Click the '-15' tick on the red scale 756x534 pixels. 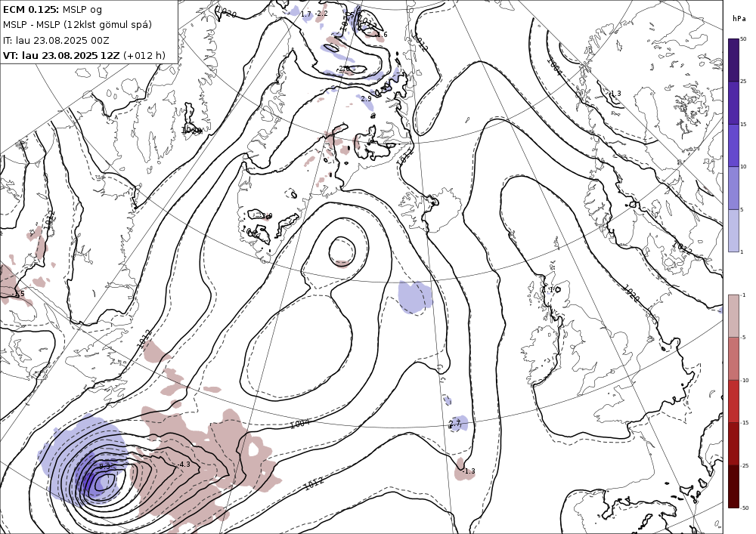click(745, 423)
